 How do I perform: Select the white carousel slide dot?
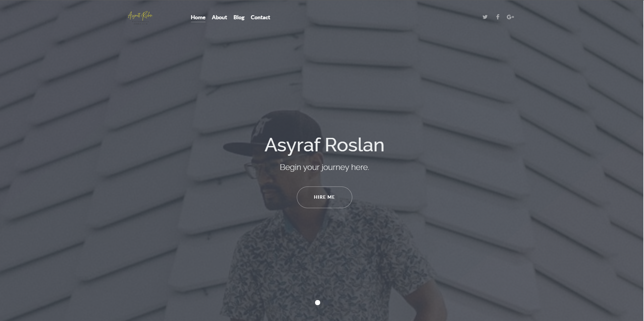click(x=317, y=302)
